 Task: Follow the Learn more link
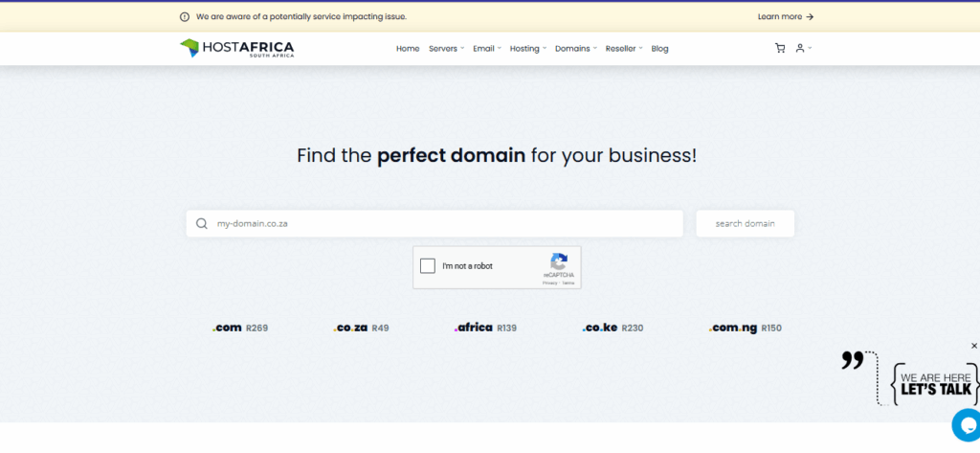point(786,17)
